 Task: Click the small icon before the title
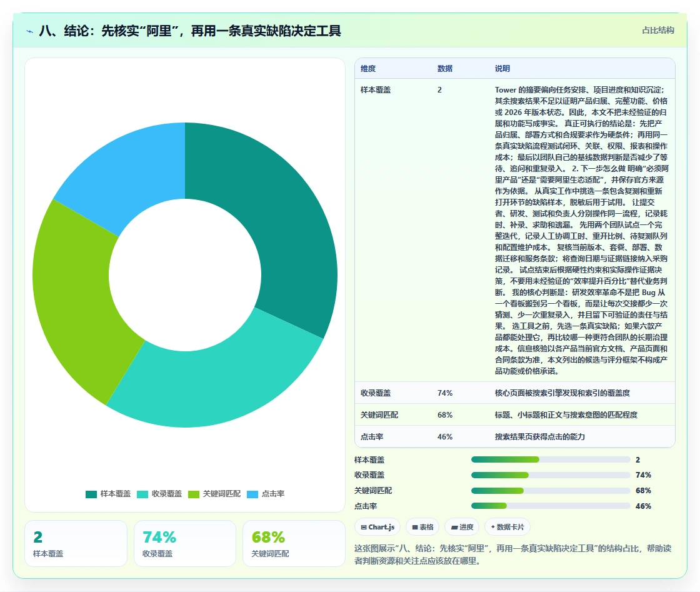[29, 31]
